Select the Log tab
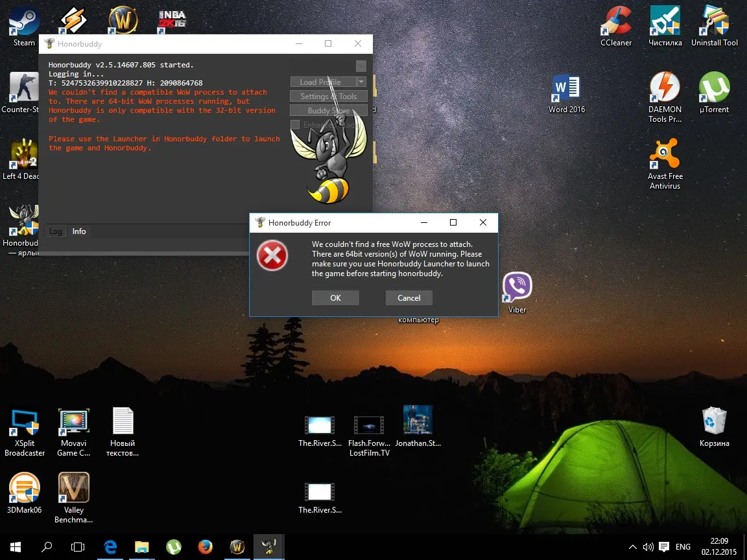Image resolution: width=747 pixels, height=560 pixels. pyautogui.click(x=56, y=231)
